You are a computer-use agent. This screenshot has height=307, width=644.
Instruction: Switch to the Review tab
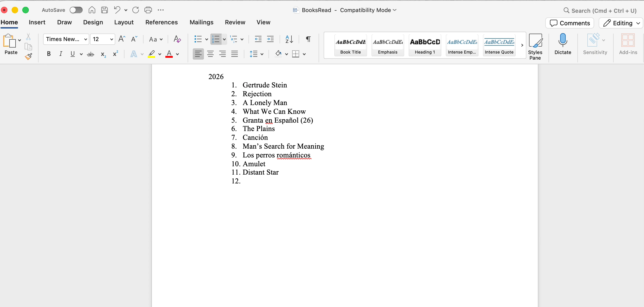(235, 22)
